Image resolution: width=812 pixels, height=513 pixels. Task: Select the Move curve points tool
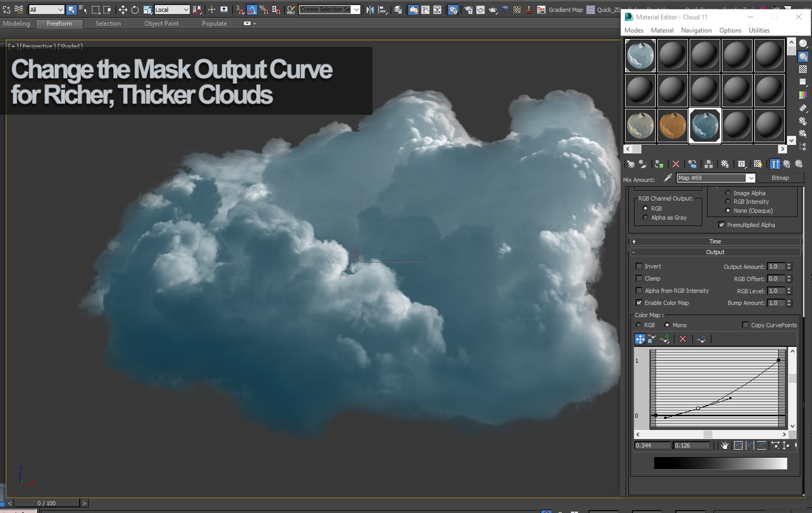point(640,339)
